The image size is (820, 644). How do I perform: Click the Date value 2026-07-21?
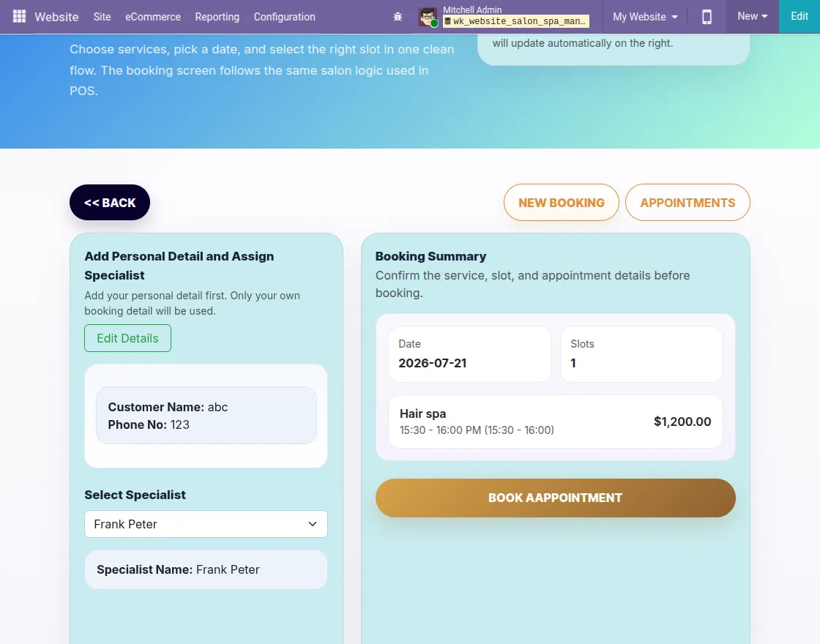[433, 363]
